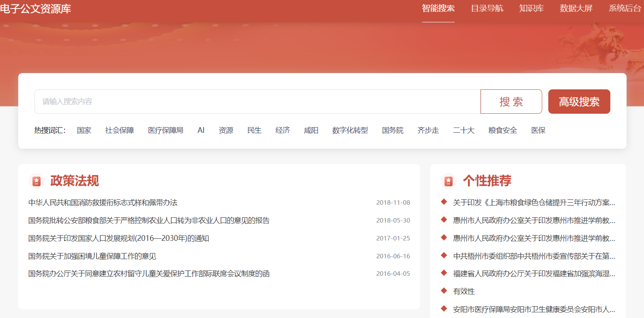Click the 数字化转型 hot keyword
This screenshot has height=318, width=644.
[350, 130]
